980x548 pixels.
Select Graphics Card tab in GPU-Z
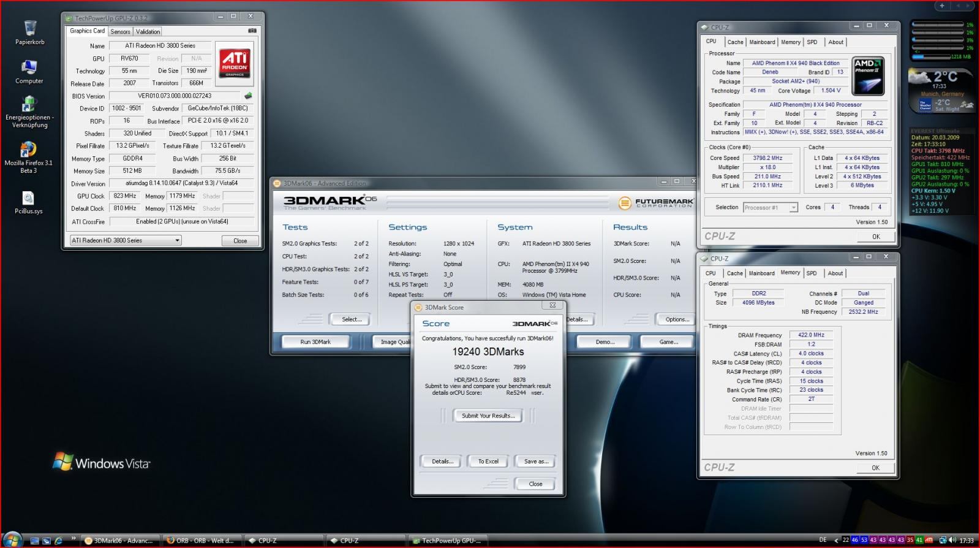click(87, 31)
